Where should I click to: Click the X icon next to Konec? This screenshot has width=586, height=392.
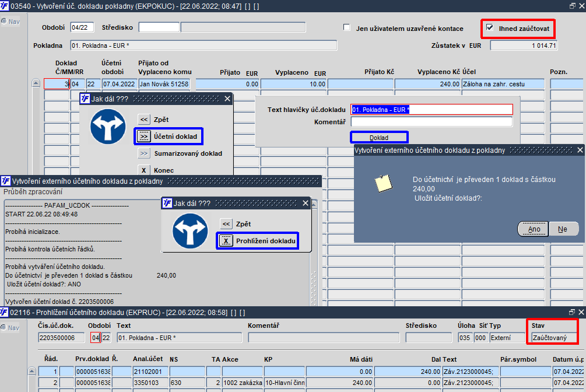[x=144, y=170]
